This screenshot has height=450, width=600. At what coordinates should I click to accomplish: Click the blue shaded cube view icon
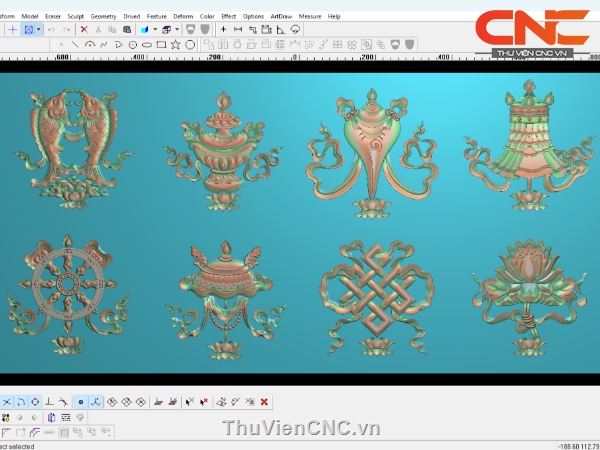click(145, 29)
